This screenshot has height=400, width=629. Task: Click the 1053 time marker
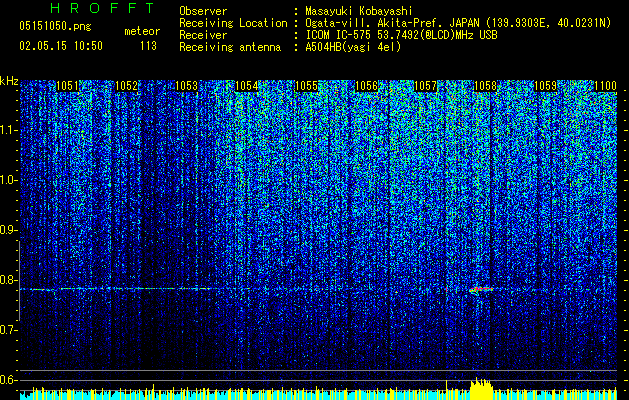point(187,86)
